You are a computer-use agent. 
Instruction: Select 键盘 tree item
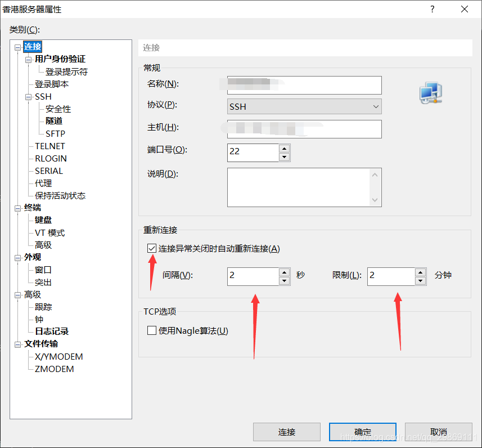pyautogui.click(x=43, y=220)
